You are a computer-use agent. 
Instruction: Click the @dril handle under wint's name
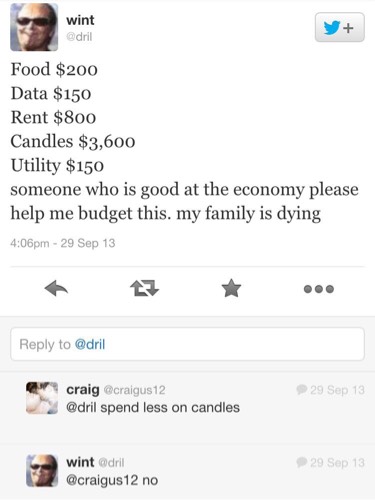click(79, 37)
